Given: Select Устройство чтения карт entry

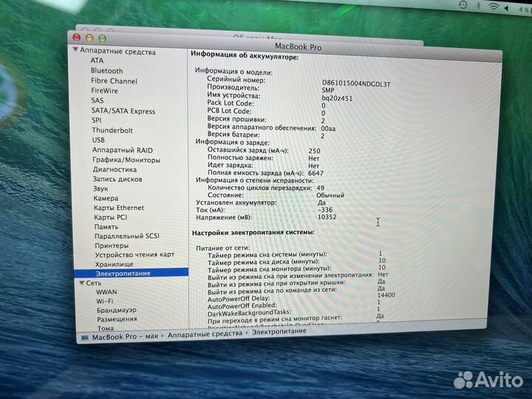Looking at the screenshot, I should pyautogui.click(x=134, y=254).
